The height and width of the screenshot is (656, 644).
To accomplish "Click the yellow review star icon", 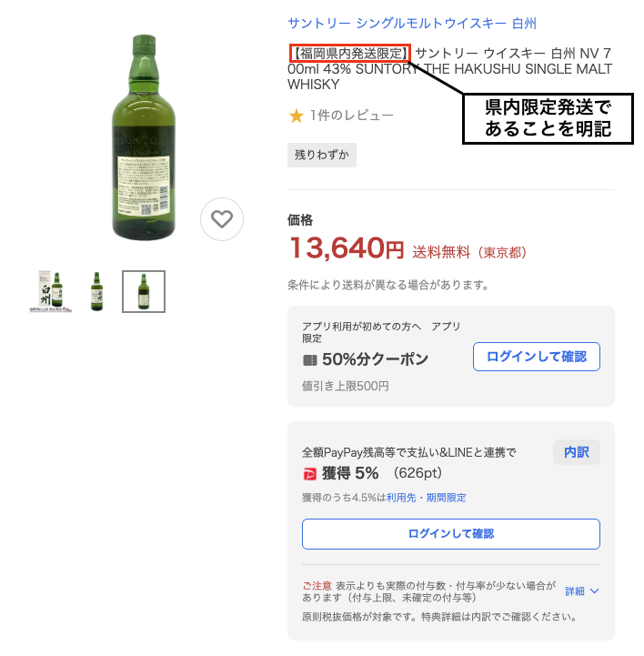I will point(296,116).
